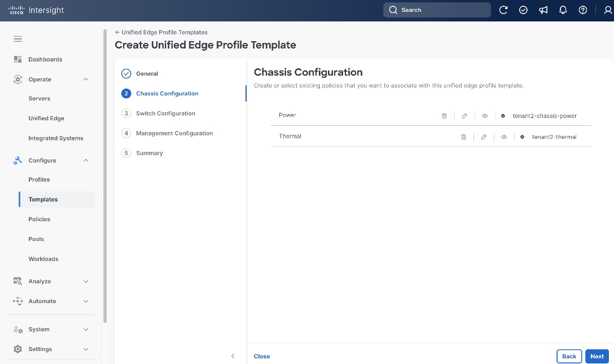
Task: Click the Settings gear icon in sidebar
Action: (x=17, y=349)
